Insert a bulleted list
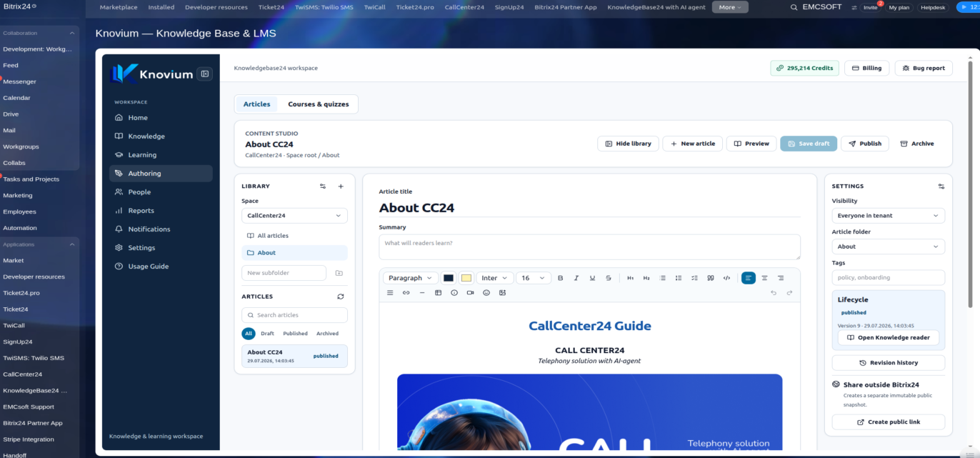The height and width of the screenshot is (458, 980). [x=662, y=278]
